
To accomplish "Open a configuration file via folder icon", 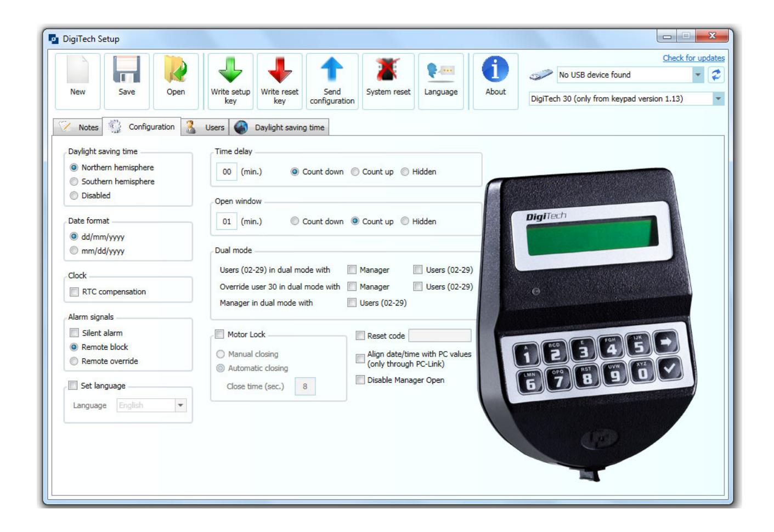I will click(x=176, y=81).
